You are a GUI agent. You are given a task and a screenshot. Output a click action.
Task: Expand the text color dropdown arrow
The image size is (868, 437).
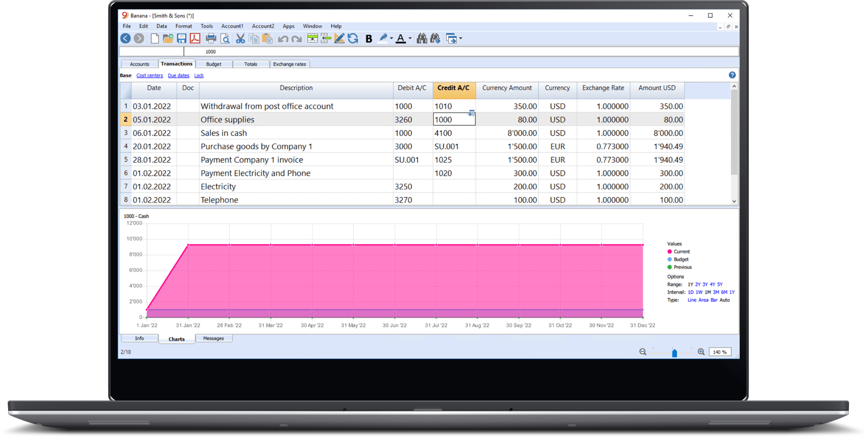tap(410, 39)
